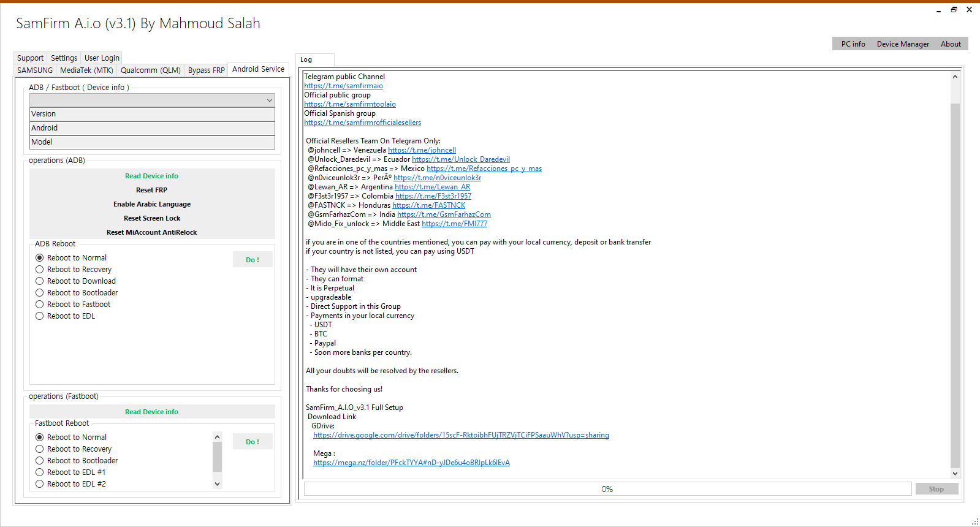Screen dimensions: 980x527
Task: Open the Support tab
Action: [x=30, y=58]
